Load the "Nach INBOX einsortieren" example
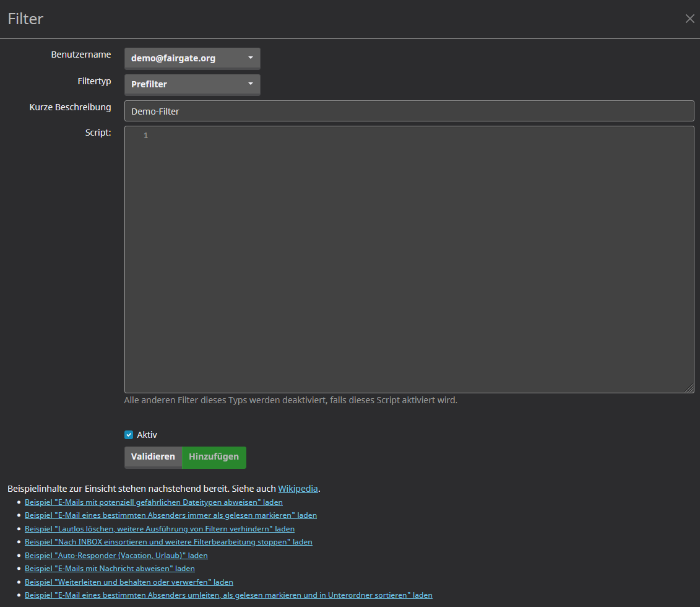 coord(168,542)
